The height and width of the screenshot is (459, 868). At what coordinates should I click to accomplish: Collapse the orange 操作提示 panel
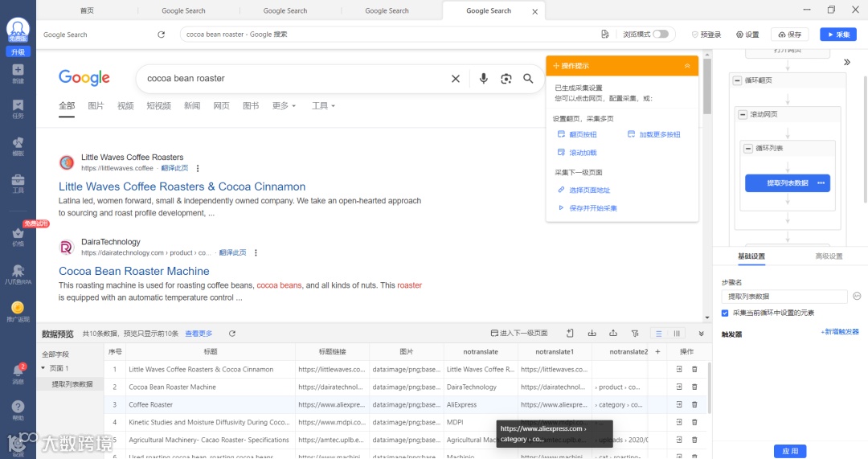[687, 66]
